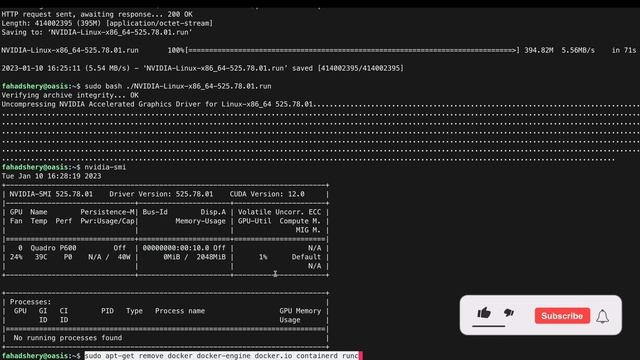This screenshot has height=360, width=640.
Task: Click the red Subscribe button
Action: point(562,316)
